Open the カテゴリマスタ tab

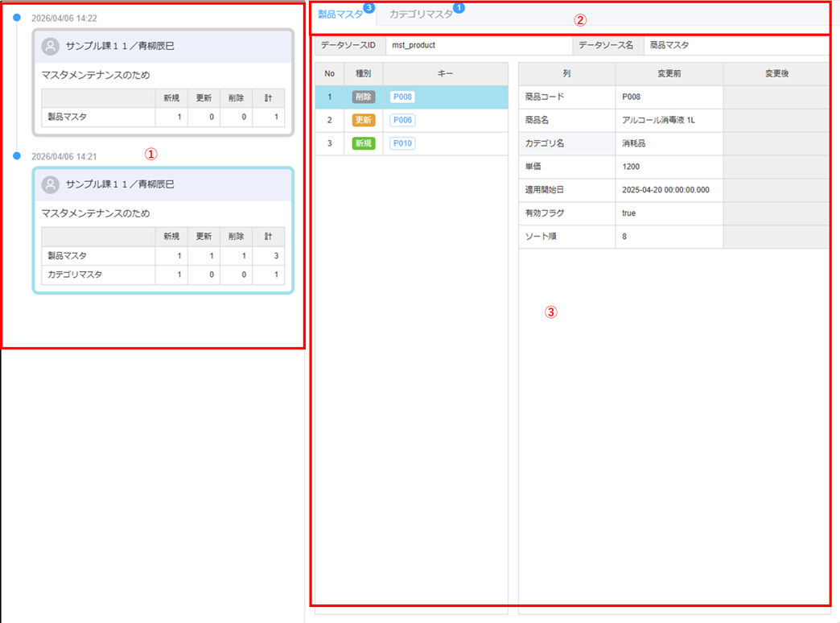pos(421,14)
